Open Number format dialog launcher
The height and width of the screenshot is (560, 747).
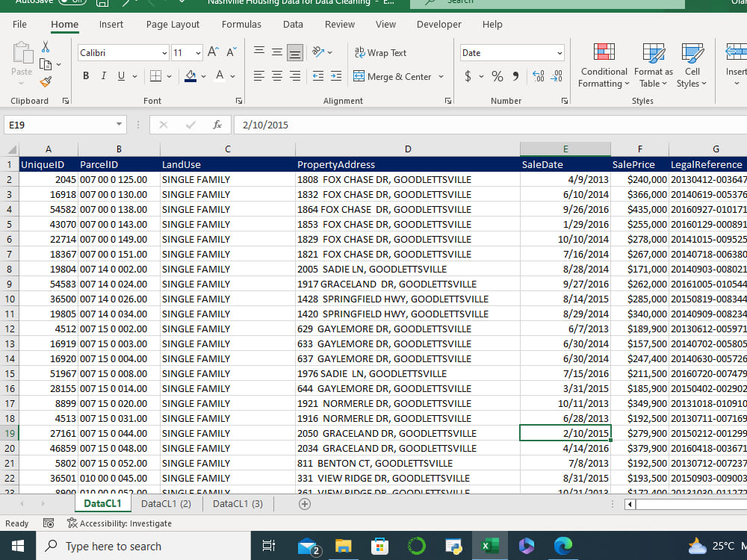pyautogui.click(x=564, y=101)
